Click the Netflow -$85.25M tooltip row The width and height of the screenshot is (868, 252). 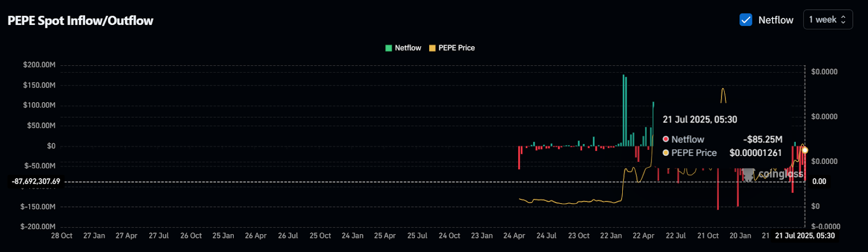723,140
